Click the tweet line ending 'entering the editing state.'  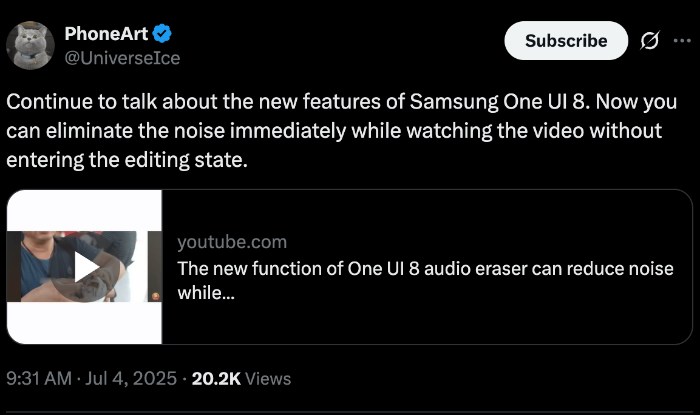coord(126,159)
